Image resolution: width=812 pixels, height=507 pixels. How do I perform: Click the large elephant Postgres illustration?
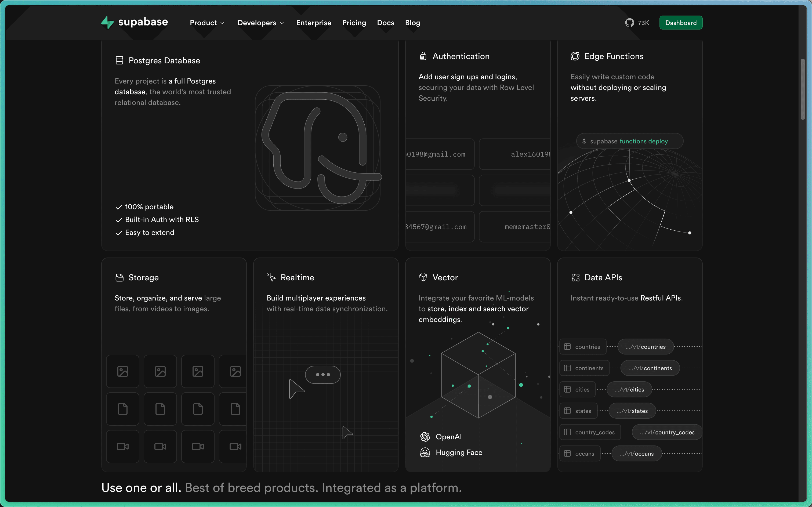pyautogui.click(x=318, y=148)
